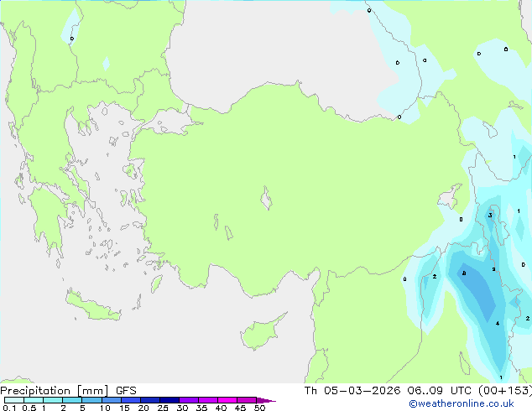The width and height of the screenshot is (532, 411).
Task: Click the 1–2 mm legend swatch
Action: click(53, 400)
